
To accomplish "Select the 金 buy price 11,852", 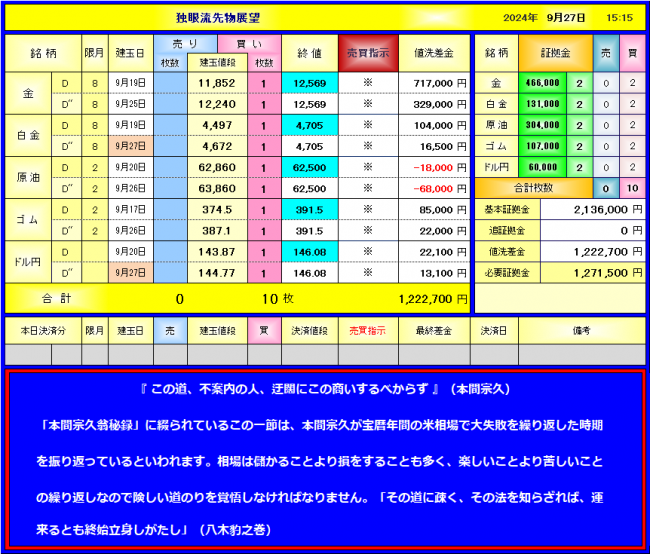I will 218,83.
